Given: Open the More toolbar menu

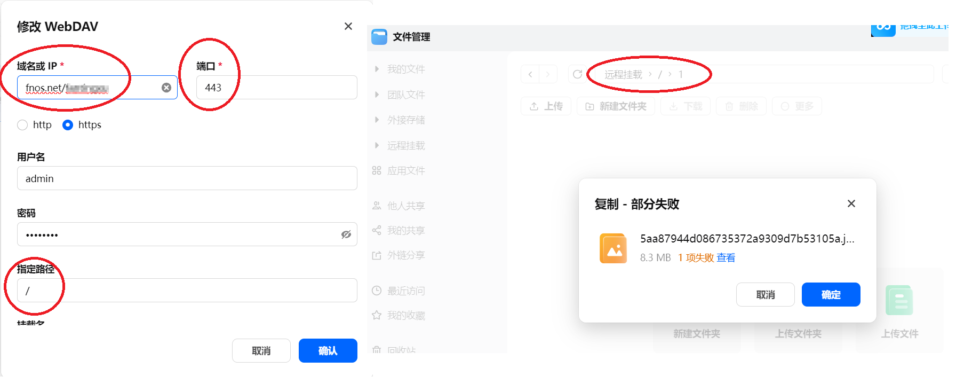Looking at the screenshot, I should point(796,106).
